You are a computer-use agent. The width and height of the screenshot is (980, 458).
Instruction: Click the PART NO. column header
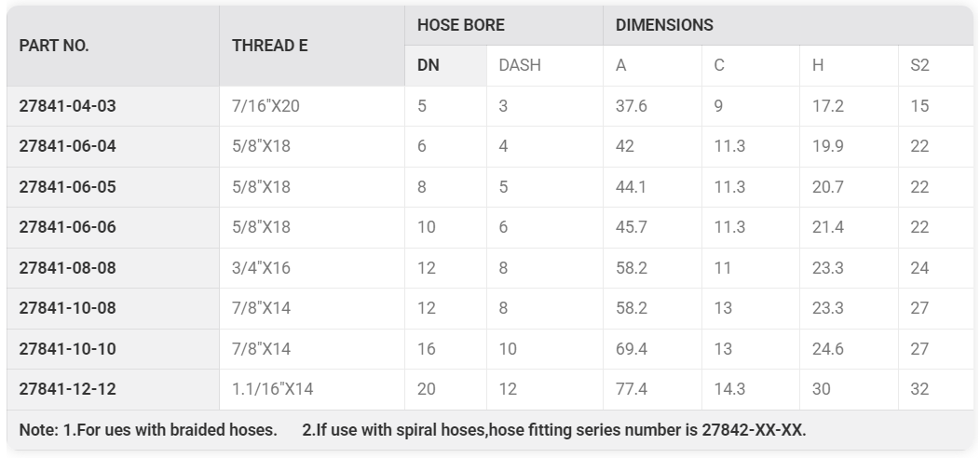point(113,46)
